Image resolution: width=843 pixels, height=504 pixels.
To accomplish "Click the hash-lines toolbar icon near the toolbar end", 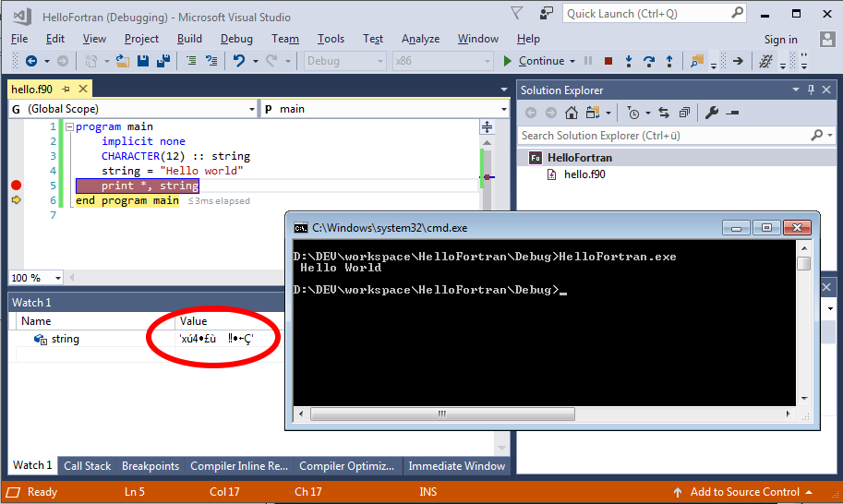I will [765, 61].
